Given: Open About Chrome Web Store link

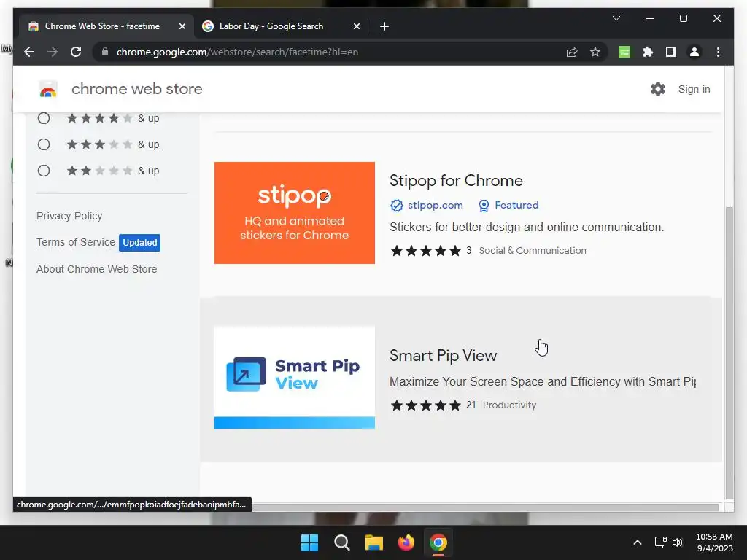Looking at the screenshot, I should (x=97, y=269).
